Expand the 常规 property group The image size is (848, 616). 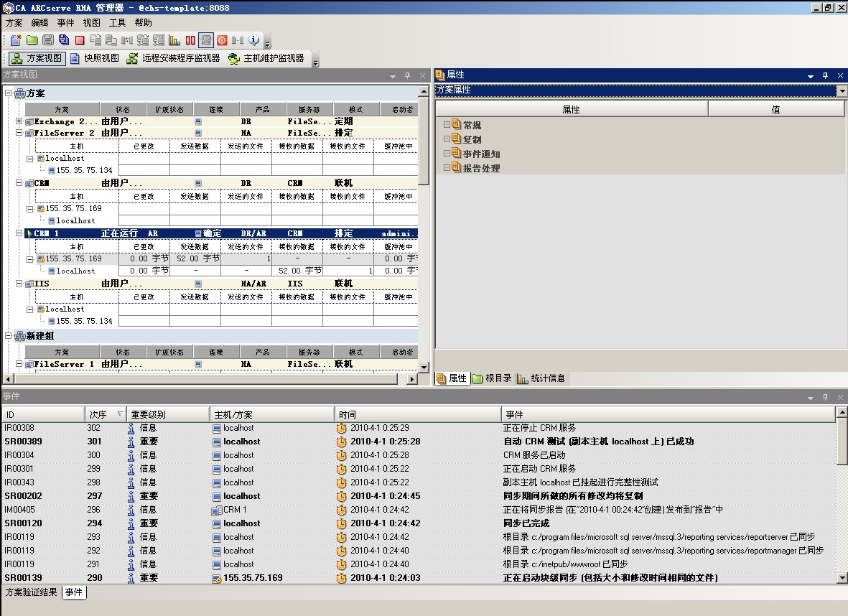[447, 125]
